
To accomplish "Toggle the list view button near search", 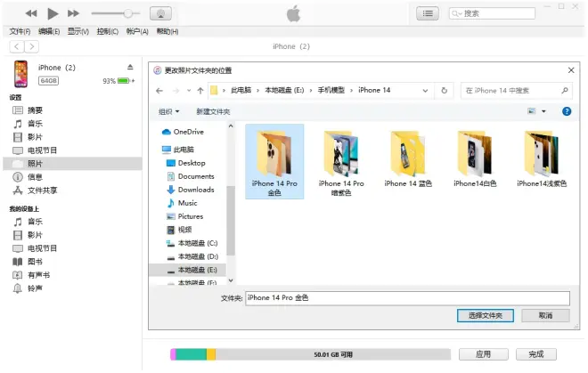I will 428,14.
